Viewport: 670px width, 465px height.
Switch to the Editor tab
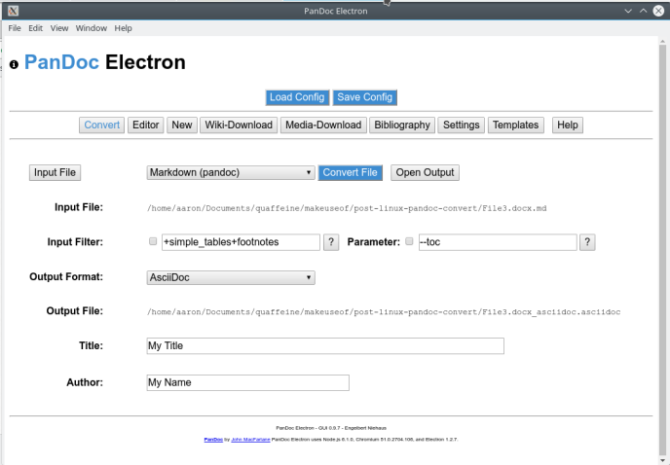[146, 125]
